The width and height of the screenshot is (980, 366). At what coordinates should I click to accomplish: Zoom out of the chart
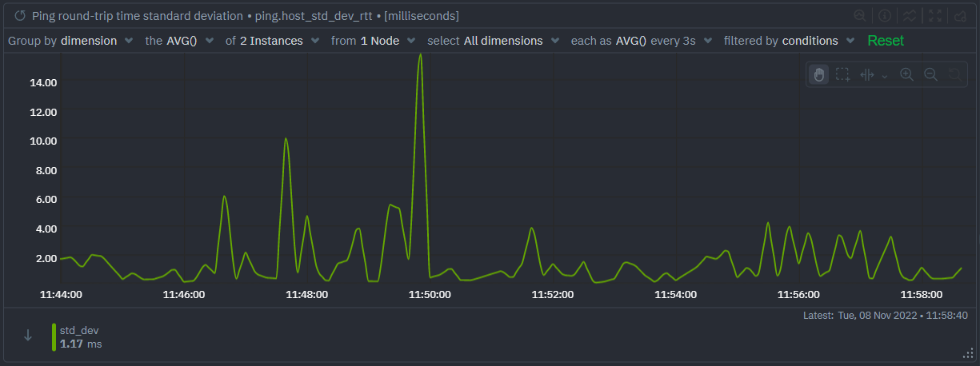coord(930,74)
